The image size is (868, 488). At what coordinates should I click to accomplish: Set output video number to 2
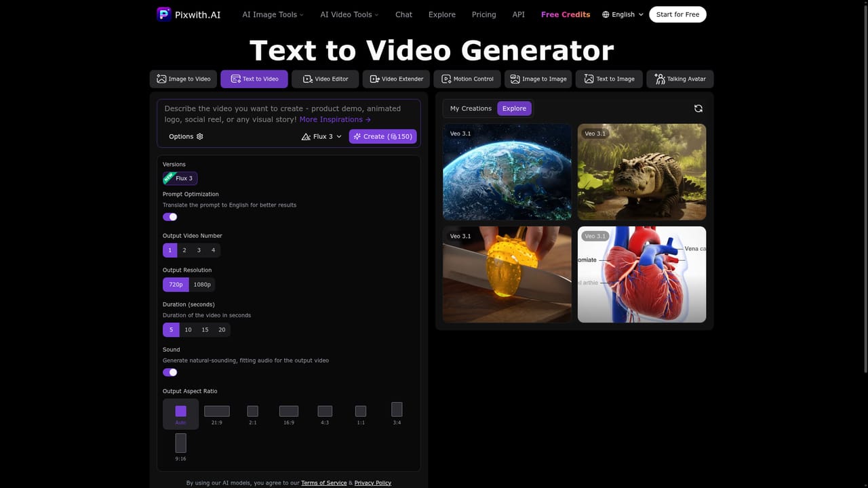pos(184,250)
